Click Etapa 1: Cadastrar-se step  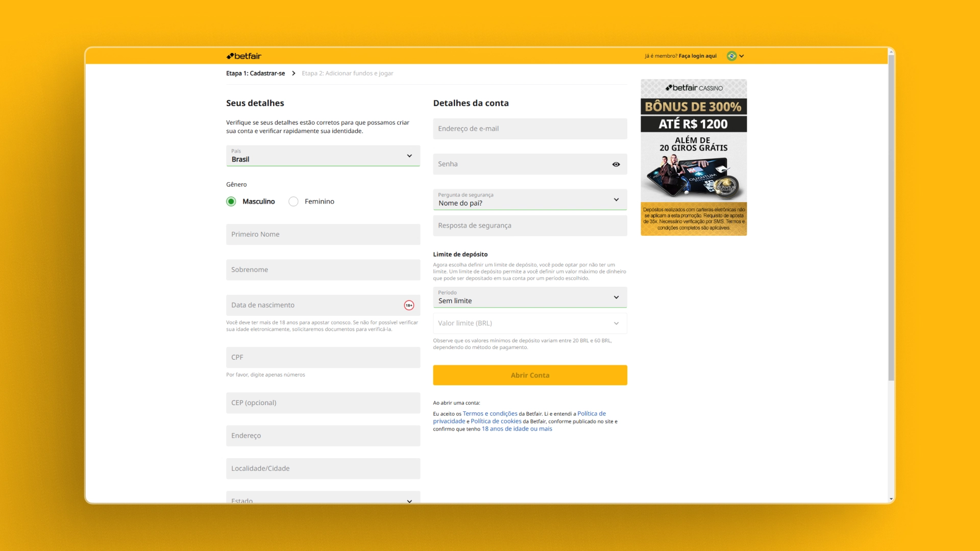click(x=255, y=73)
